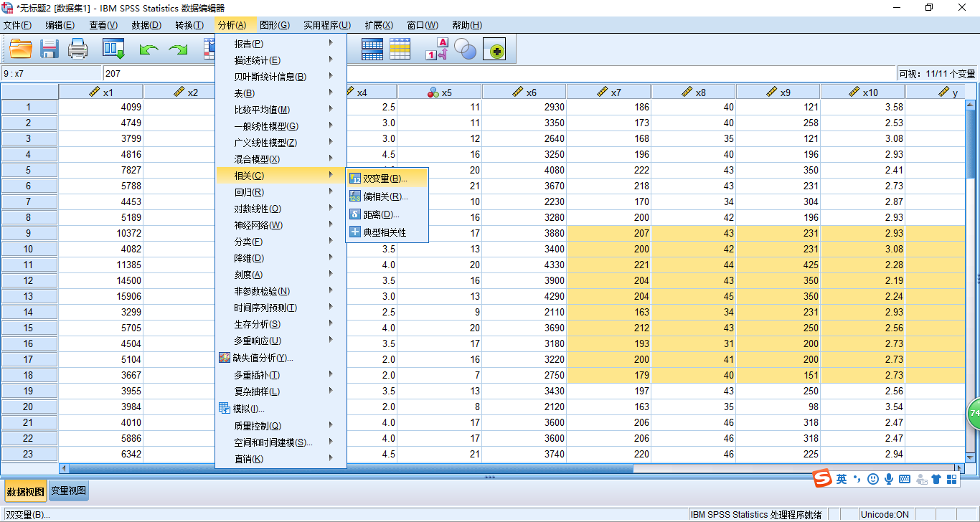980x522 pixels.
Task: Expand the 一般线性模型(G) submenu
Action: click(x=281, y=125)
